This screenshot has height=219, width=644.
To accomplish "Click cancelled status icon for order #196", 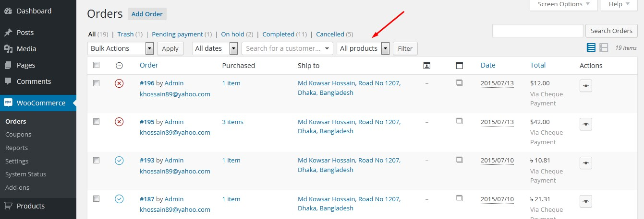I will click(119, 83).
